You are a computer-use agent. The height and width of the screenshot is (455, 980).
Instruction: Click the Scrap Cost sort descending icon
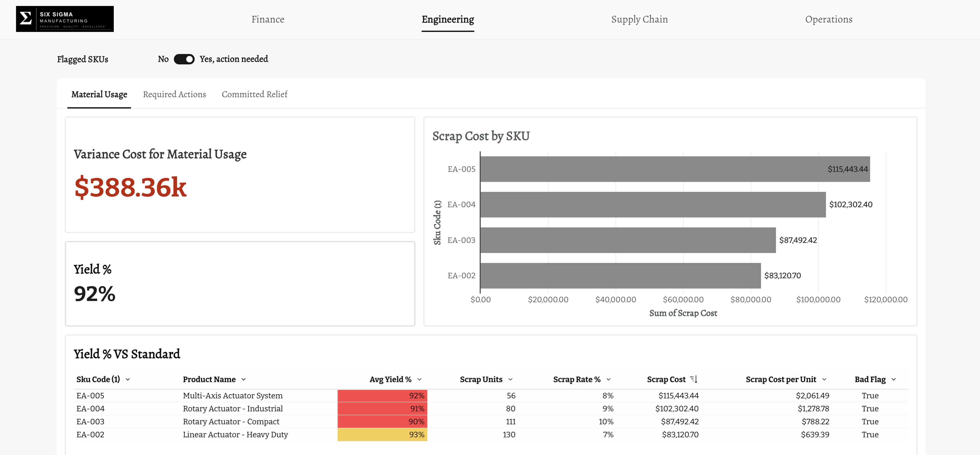[x=694, y=379]
